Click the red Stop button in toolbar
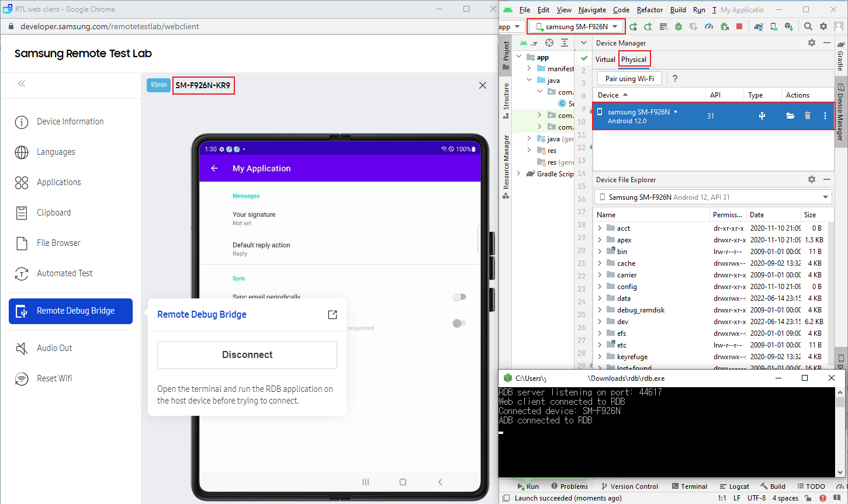Image resolution: width=848 pixels, height=504 pixels. [x=739, y=26]
